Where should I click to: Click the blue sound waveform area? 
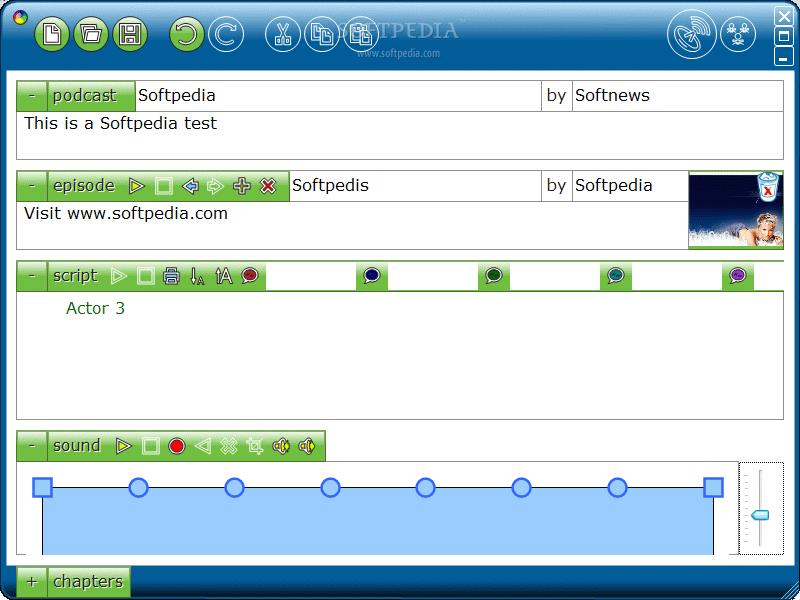(x=378, y=521)
